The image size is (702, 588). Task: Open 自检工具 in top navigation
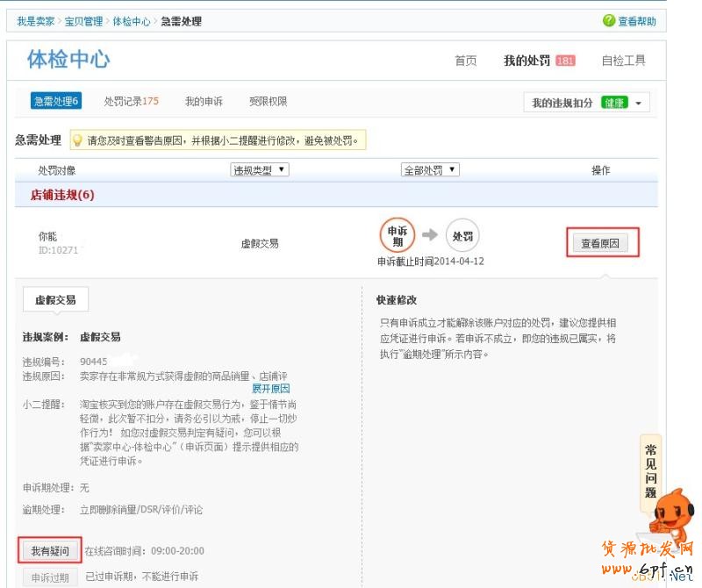coord(623,61)
